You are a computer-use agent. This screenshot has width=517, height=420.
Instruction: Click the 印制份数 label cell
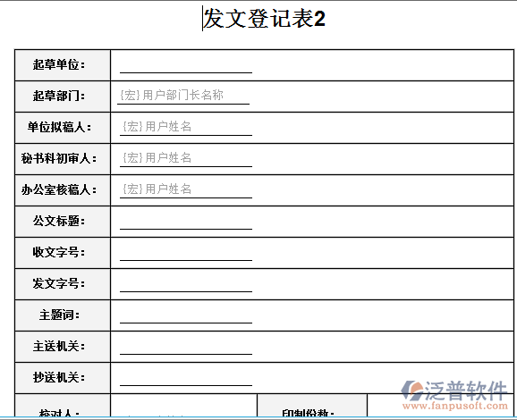pos(312,406)
